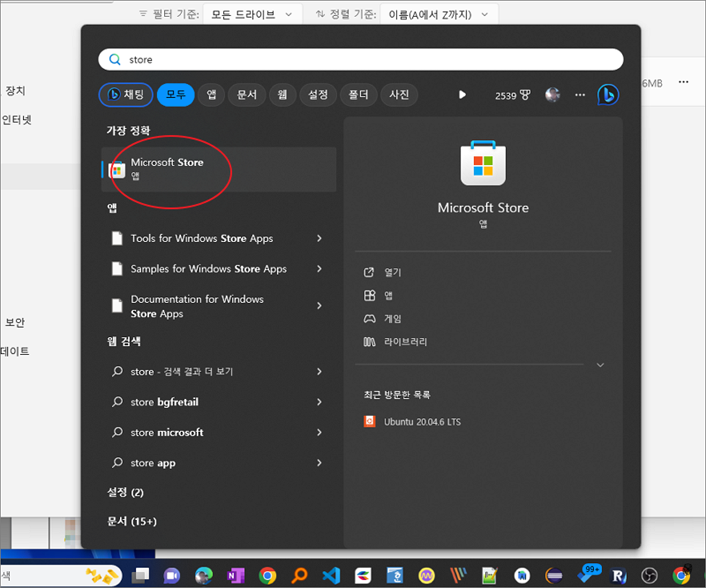
Task: Open the 2539 rewards points badge
Action: pos(512,95)
